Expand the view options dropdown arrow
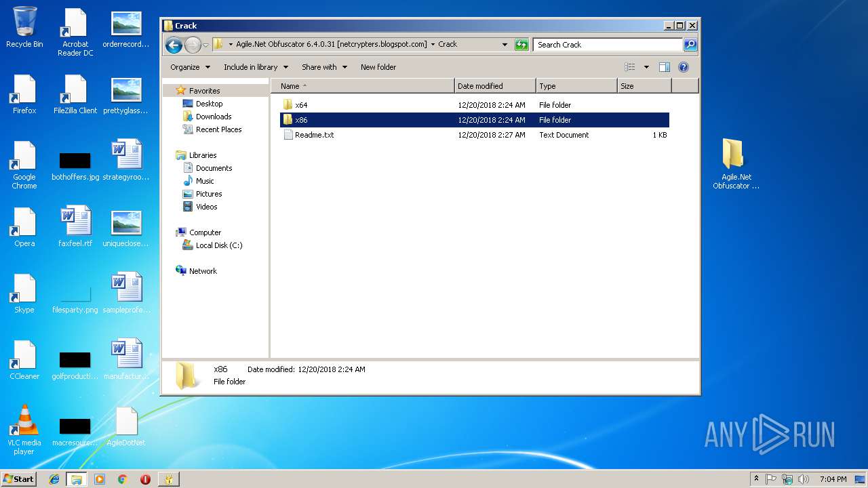The height and width of the screenshot is (488, 868). tap(646, 67)
